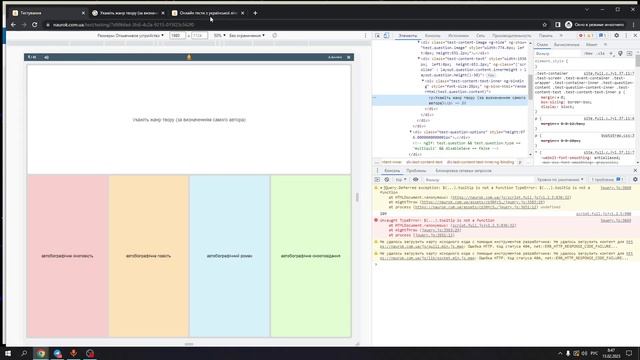Viewport: 640px width, 360px height.
Task: Click the 1 проблема issues link in the console toolbar
Action: point(607,180)
